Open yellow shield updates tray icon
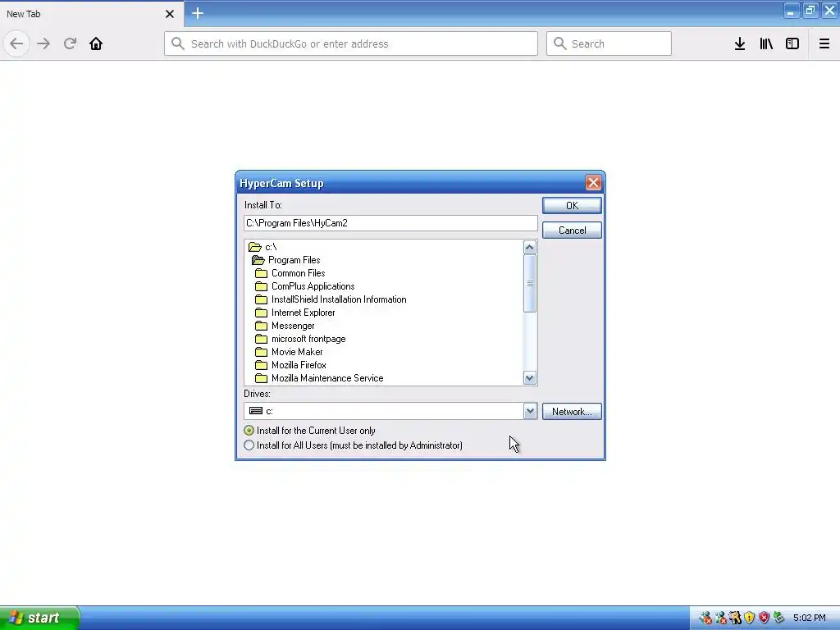This screenshot has width=840, height=630. [x=750, y=619]
